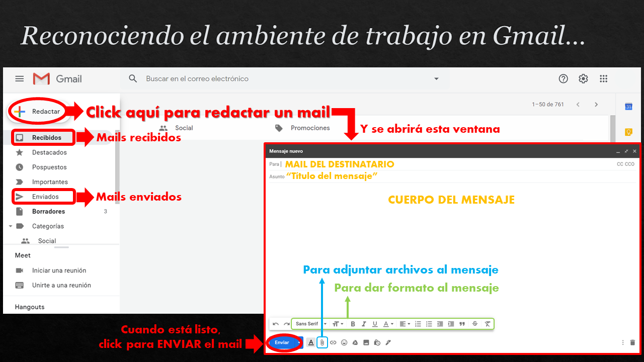This screenshot has height=362, width=644.
Task: Toggle strikethrough formatting
Action: coord(475,324)
